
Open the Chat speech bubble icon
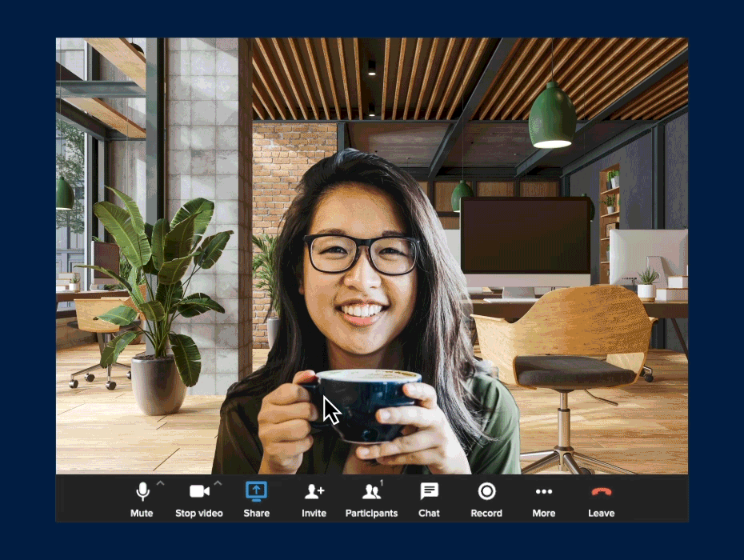(429, 491)
